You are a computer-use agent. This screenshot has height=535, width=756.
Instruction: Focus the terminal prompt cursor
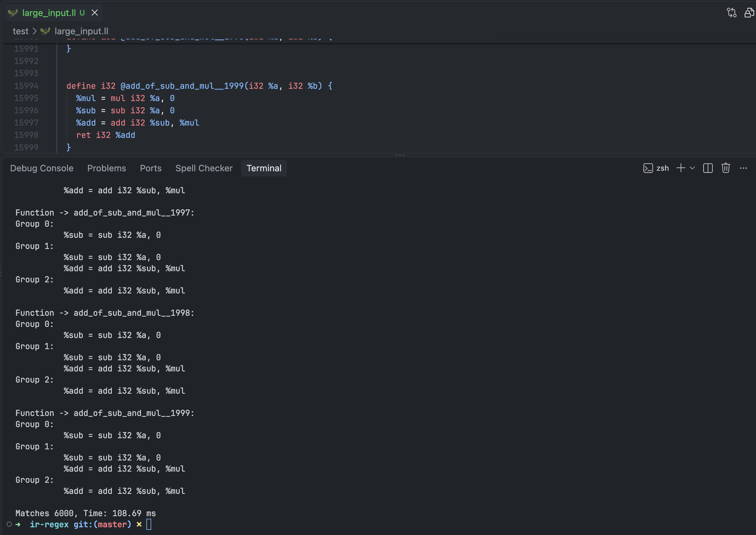click(x=149, y=524)
